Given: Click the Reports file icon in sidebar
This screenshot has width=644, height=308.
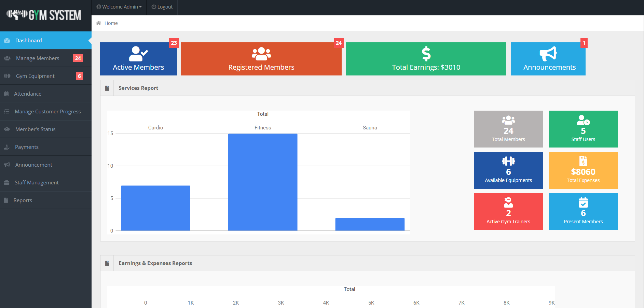Looking at the screenshot, I should tap(6, 200).
